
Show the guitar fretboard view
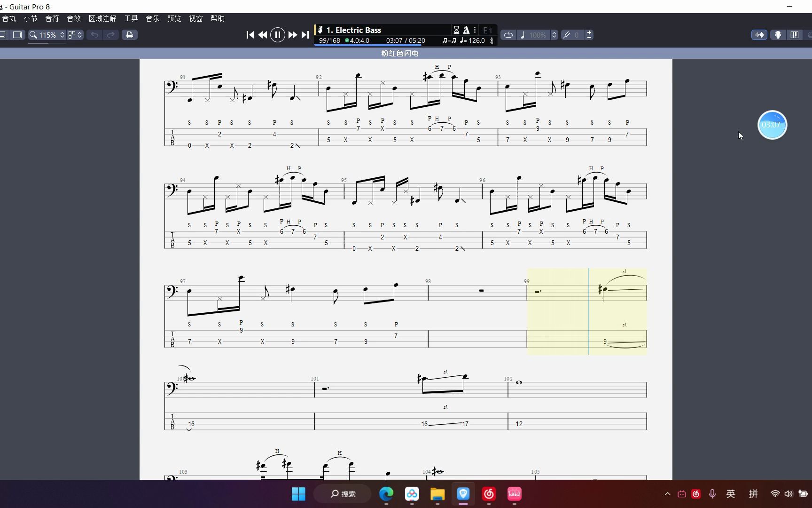778,35
